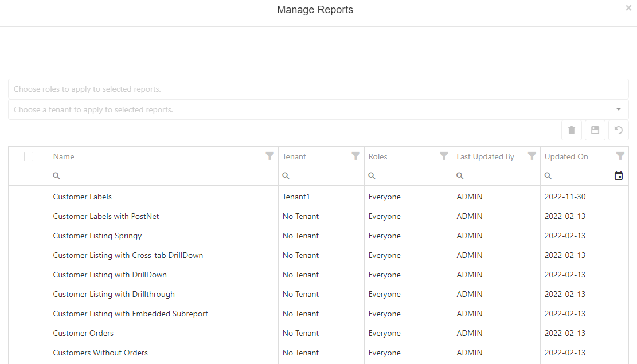
Task: Open the calendar date picker icon
Action: click(x=619, y=176)
